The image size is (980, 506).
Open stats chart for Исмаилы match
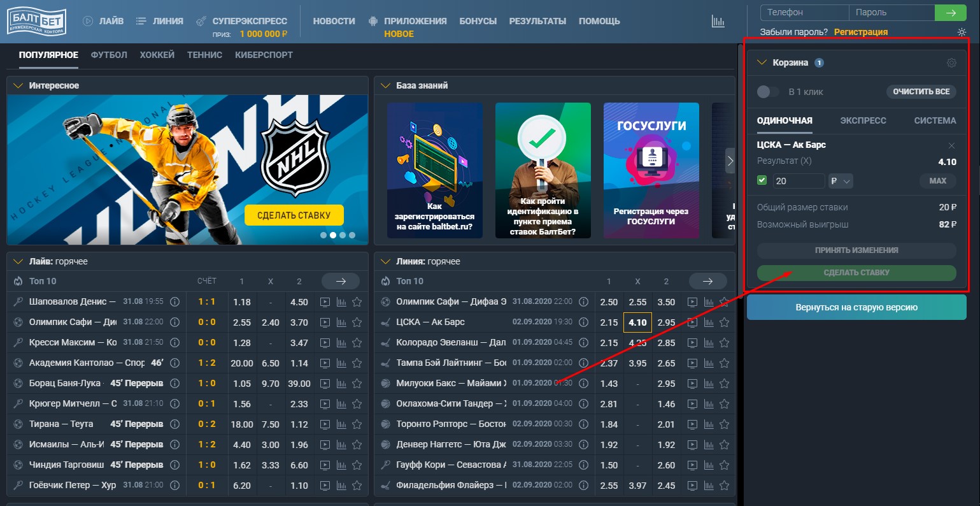click(341, 445)
